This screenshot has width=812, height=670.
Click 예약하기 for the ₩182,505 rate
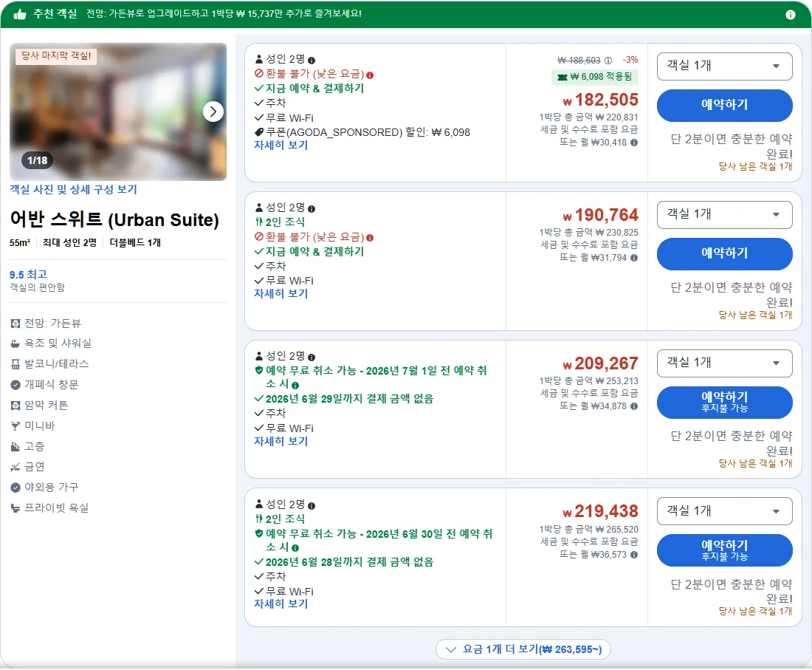pos(724,105)
